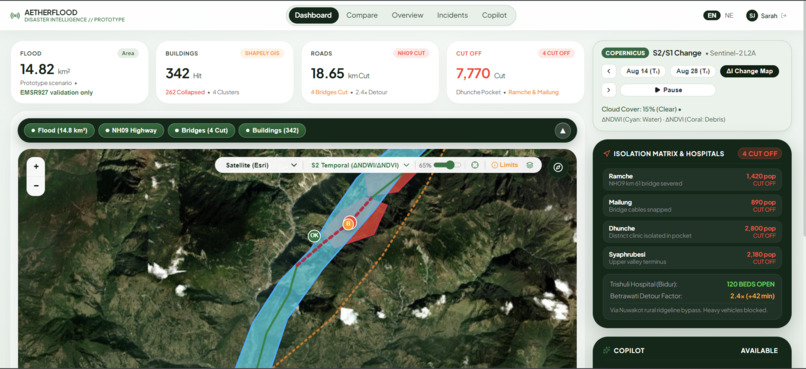Click the navigation arrow icon in Isolation Matrix header
Viewport: 806px width, 369px height.
(607, 154)
